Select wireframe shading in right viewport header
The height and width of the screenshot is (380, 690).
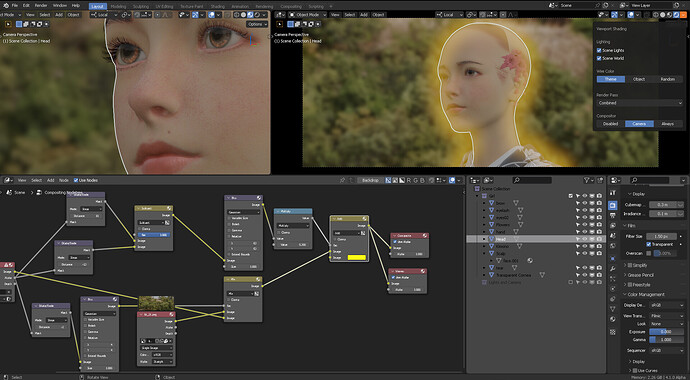click(655, 15)
